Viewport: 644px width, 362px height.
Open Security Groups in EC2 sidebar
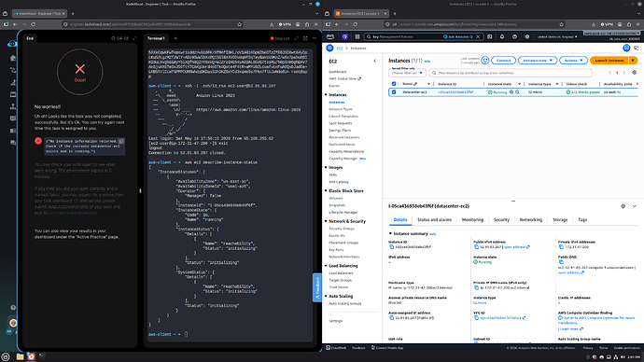click(341, 229)
